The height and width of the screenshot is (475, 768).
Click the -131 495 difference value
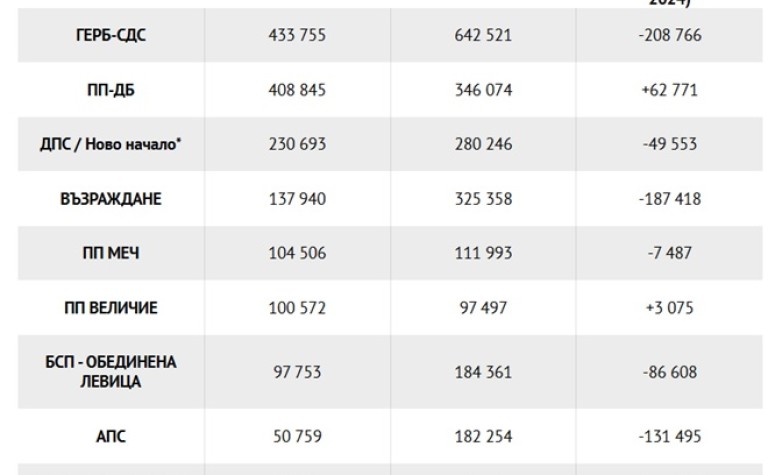[x=671, y=436]
